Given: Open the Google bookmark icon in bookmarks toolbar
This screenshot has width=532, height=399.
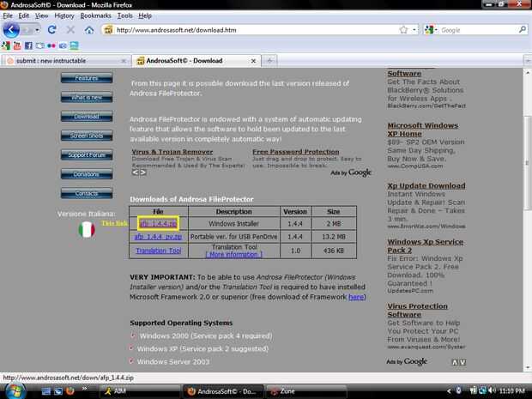Looking at the screenshot, I should pos(6,45).
